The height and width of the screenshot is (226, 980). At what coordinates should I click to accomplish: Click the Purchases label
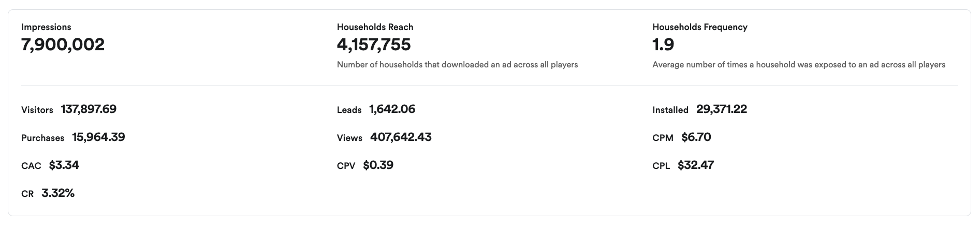click(42, 138)
